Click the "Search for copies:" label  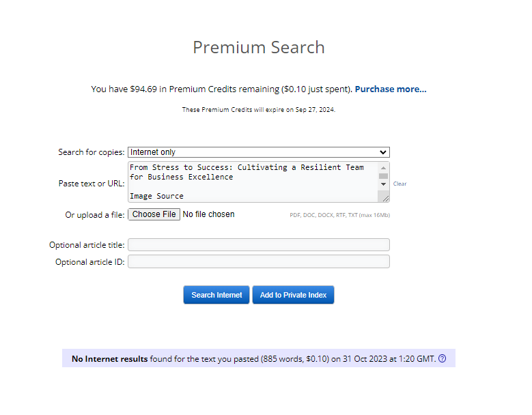(x=92, y=152)
